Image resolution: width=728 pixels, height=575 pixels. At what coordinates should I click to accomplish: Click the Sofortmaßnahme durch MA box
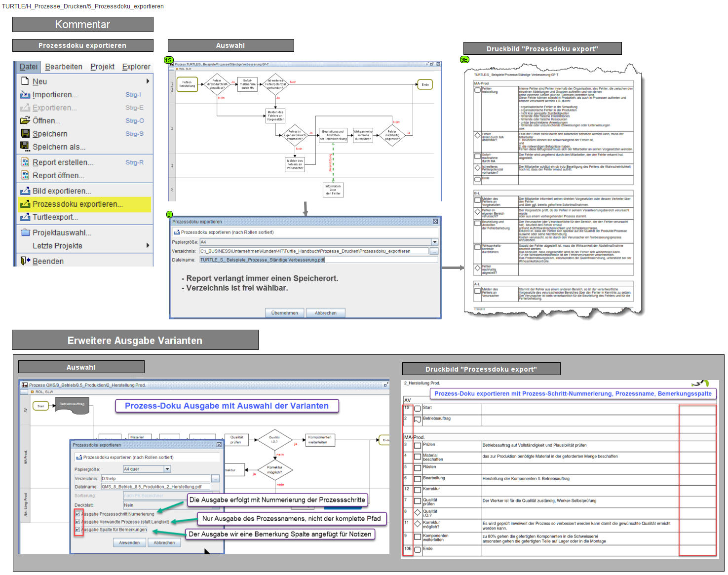[x=247, y=84]
